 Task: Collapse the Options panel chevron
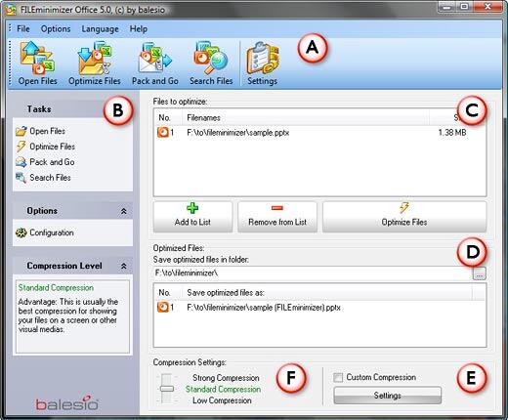124,211
